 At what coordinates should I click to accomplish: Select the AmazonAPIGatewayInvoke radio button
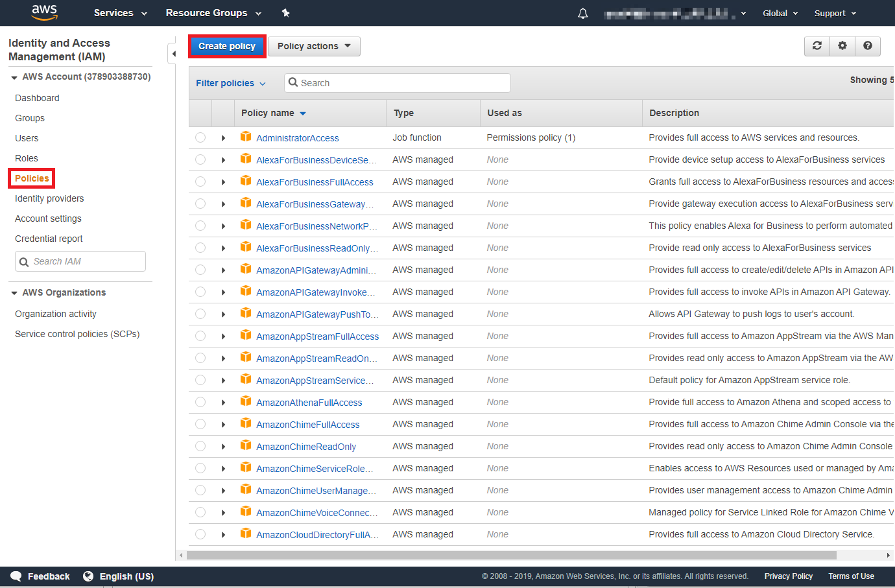(200, 292)
